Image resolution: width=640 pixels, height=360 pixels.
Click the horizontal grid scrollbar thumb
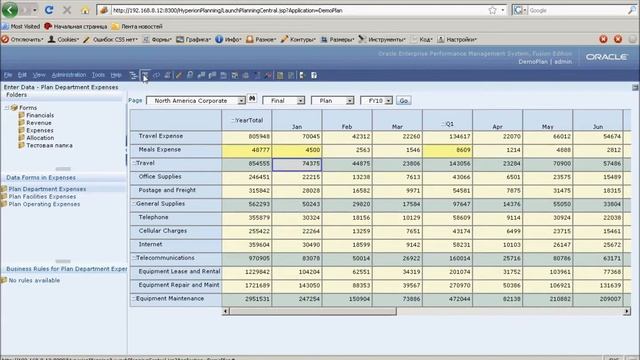pyautogui.click(x=313, y=311)
